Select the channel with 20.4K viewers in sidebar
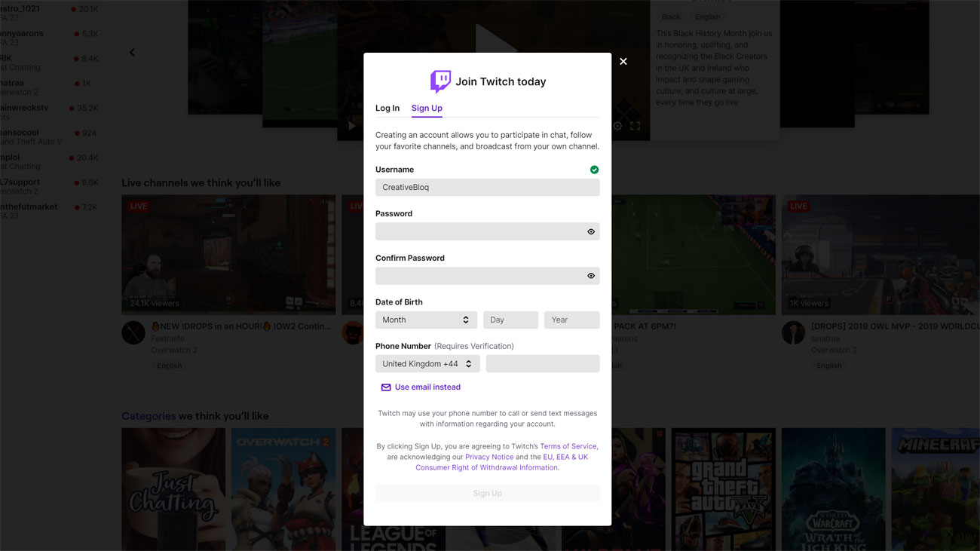980x551 pixels. pyautogui.click(x=49, y=161)
